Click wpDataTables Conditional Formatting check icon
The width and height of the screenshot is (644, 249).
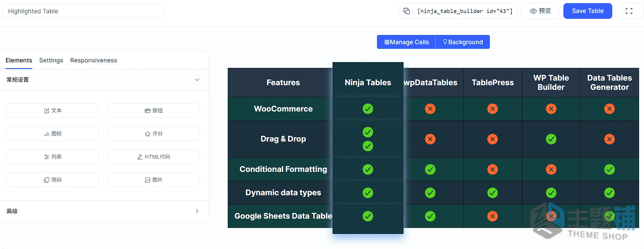(430, 170)
